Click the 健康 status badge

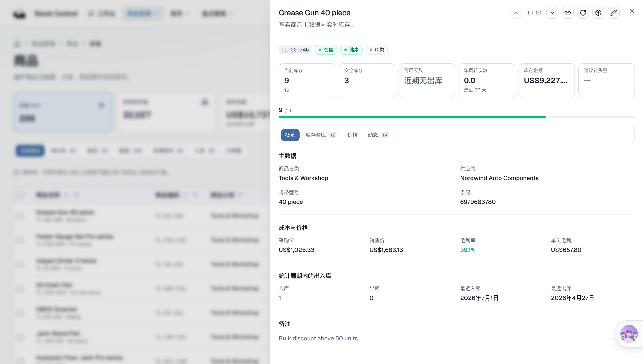pos(351,50)
